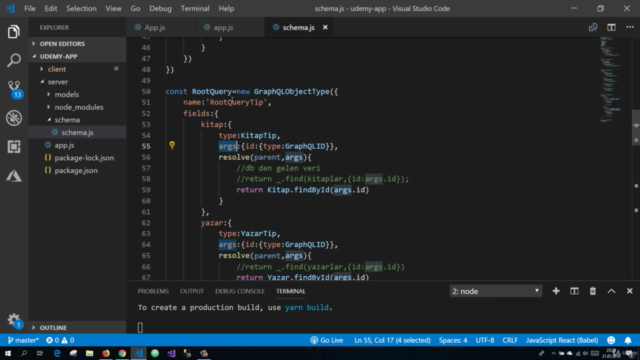Change file encoding via UTF-8
The height and width of the screenshot is (360, 640).
point(484,340)
